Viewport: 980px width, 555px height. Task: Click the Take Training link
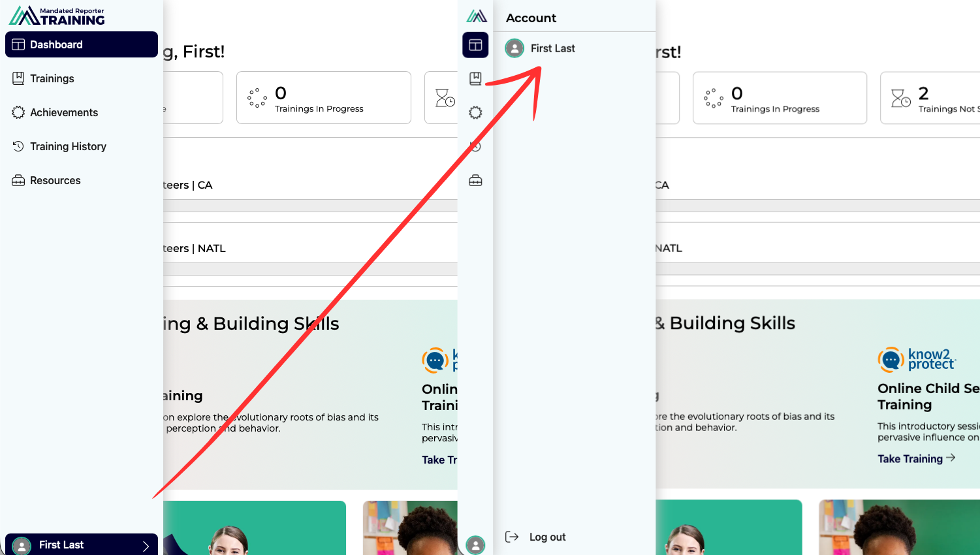click(x=916, y=458)
